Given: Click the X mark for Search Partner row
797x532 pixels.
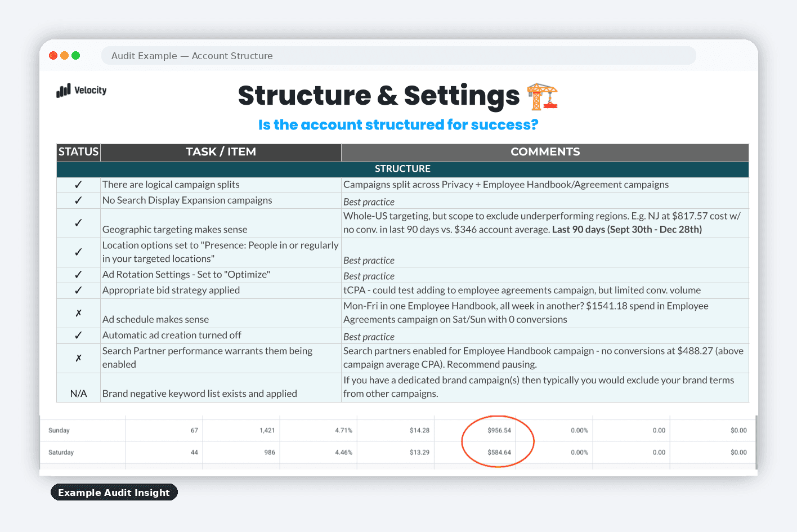Looking at the screenshot, I should click(x=78, y=358).
